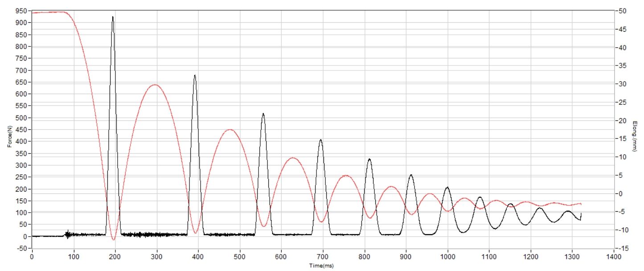This screenshot has width=644, height=271.
Task: Click the black noise burst before 100 ms
Action: (x=68, y=234)
